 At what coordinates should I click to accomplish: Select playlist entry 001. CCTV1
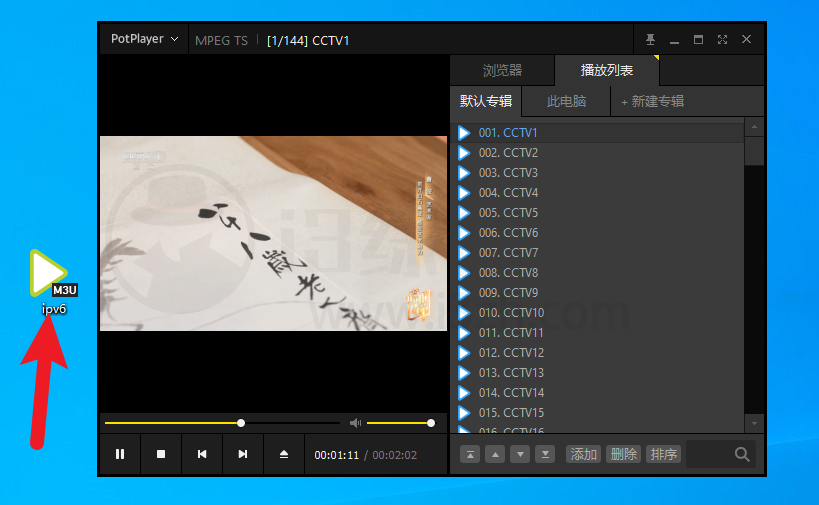pyautogui.click(x=598, y=133)
